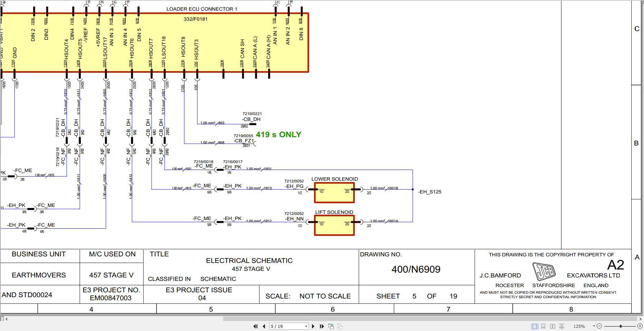This screenshot has width=644, height=331.
Task: Zoom out using the minus icon
Action: (x=599, y=326)
